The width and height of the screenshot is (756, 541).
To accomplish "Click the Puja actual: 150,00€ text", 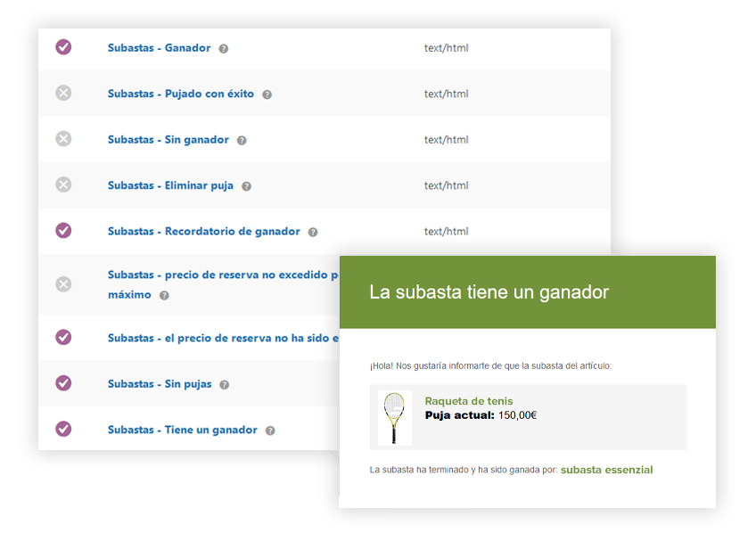I will pos(481,415).
